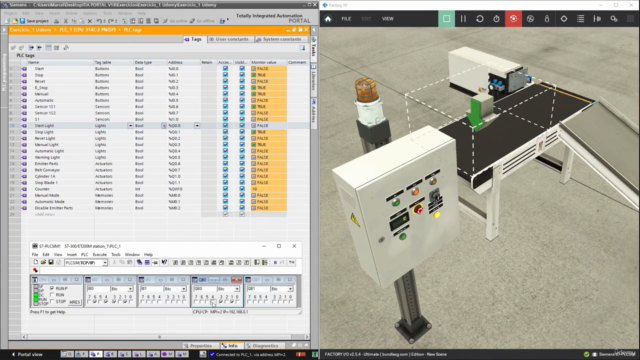The width and height of the screenshot is (640, 360).
Task: Click the PLCSIM save icon
Action: click(51, 262)
